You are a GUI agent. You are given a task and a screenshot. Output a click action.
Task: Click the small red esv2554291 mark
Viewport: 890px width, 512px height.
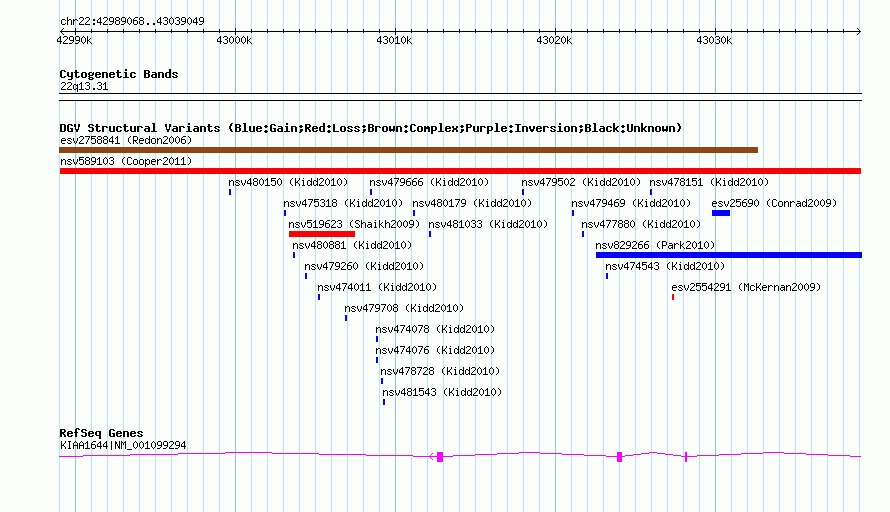[673, 297]
